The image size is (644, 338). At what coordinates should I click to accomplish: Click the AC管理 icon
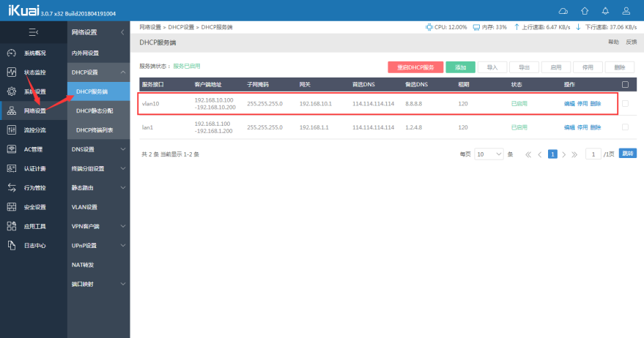12,149
